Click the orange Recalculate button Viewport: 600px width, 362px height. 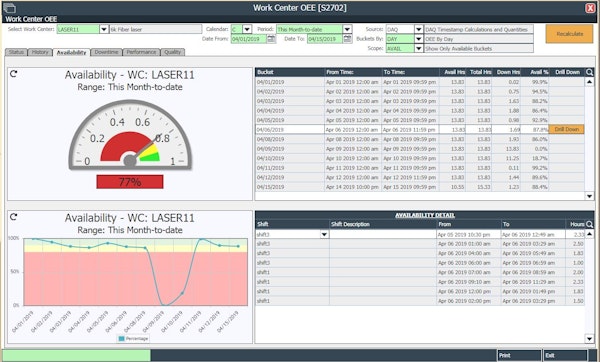pyautogui.click(x=569, y=34)
